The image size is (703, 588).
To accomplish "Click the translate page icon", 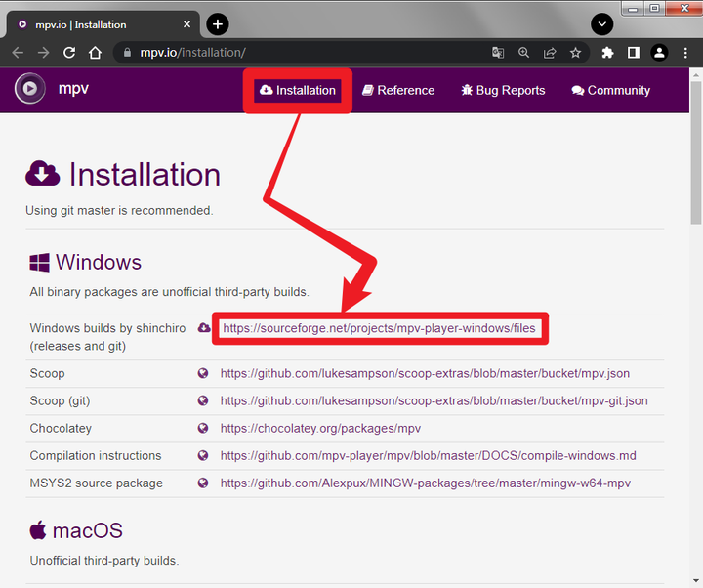I will (x=498, y=53).
